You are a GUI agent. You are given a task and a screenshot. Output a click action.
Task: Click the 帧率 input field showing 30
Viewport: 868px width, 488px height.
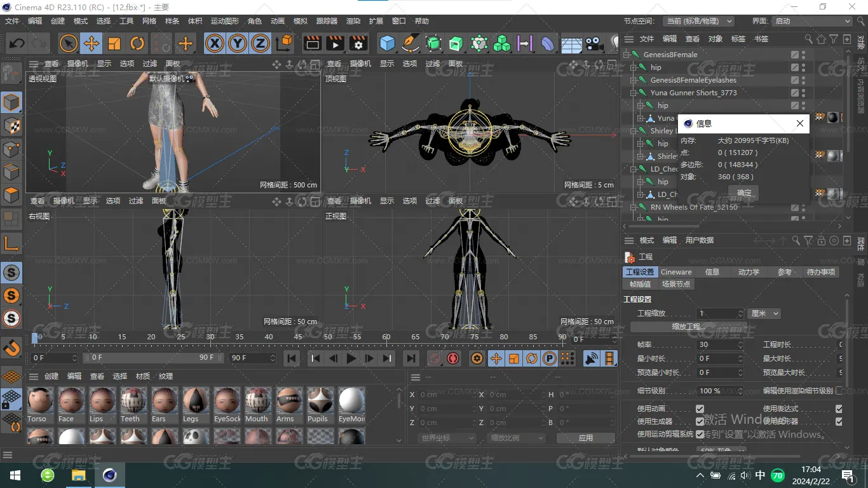pyautogui.click(x=719, y=344)
